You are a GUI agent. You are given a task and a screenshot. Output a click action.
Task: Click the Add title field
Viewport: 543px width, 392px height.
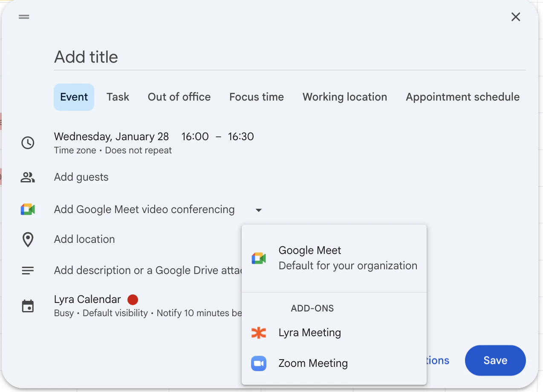point(290,57)
